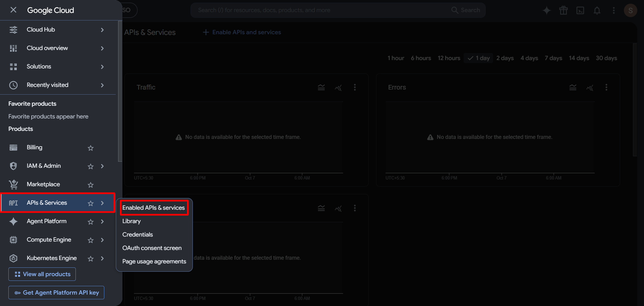The width and height of the screenshot is (644, 306).
Task: Click the Cloud overview dashboard icon
Action: pyautogui.click(x=13, y=48)
